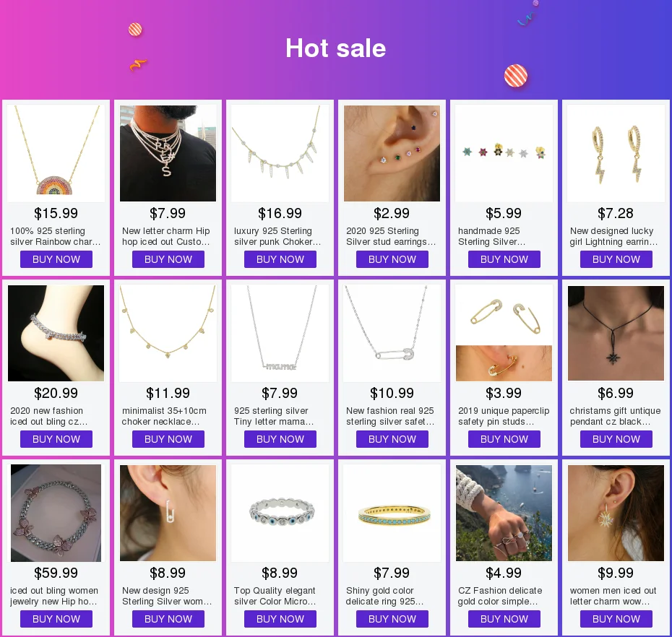Click BUY NOW under $11.99 minimalist choker

pyautogui.click(x=168, y=439)
